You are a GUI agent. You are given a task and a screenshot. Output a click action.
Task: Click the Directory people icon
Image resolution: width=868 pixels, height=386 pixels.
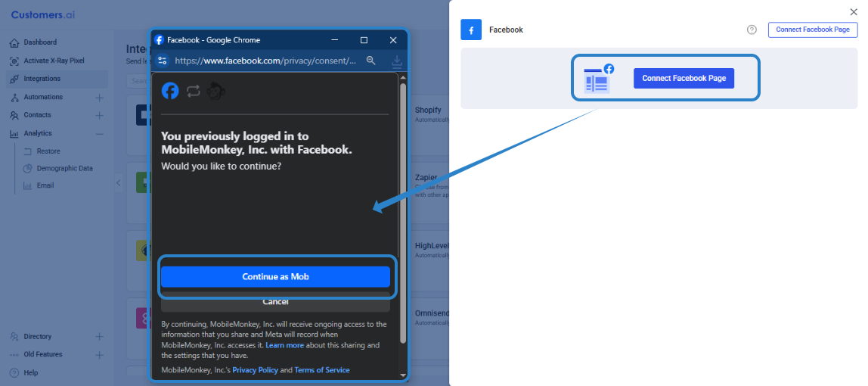[x=14, y=337]
